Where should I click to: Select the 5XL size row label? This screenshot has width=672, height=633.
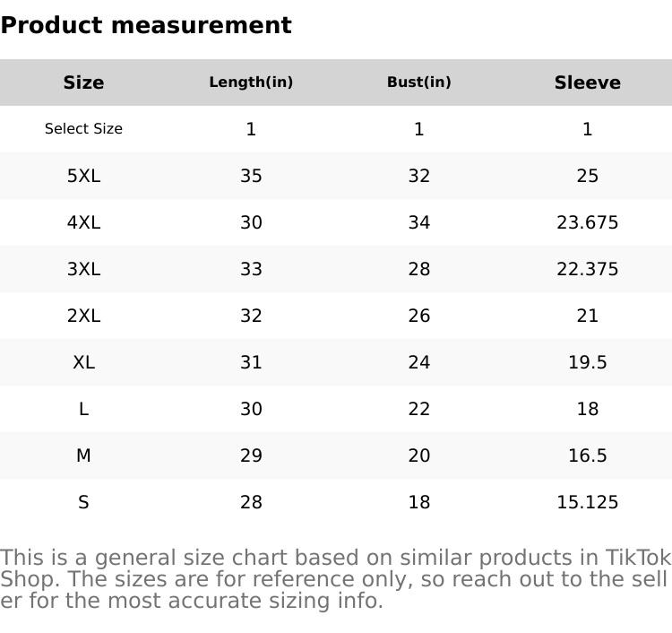(x=83, y=176)
